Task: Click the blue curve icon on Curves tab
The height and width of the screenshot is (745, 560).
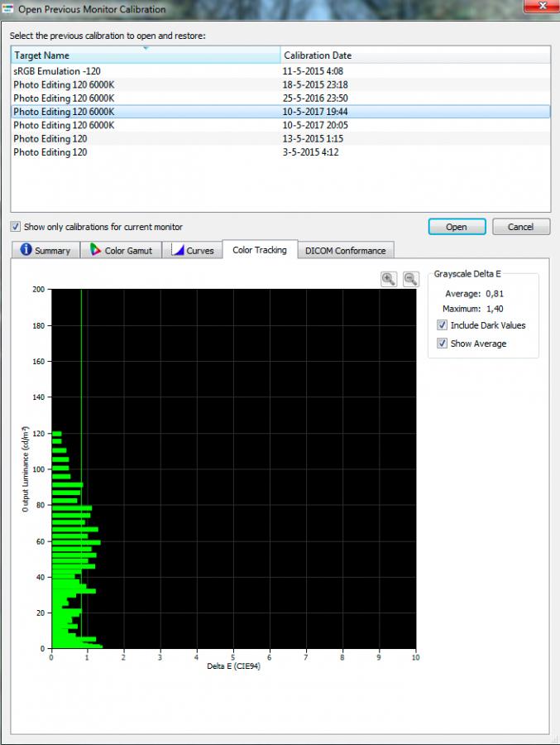Action: point(178,249)
